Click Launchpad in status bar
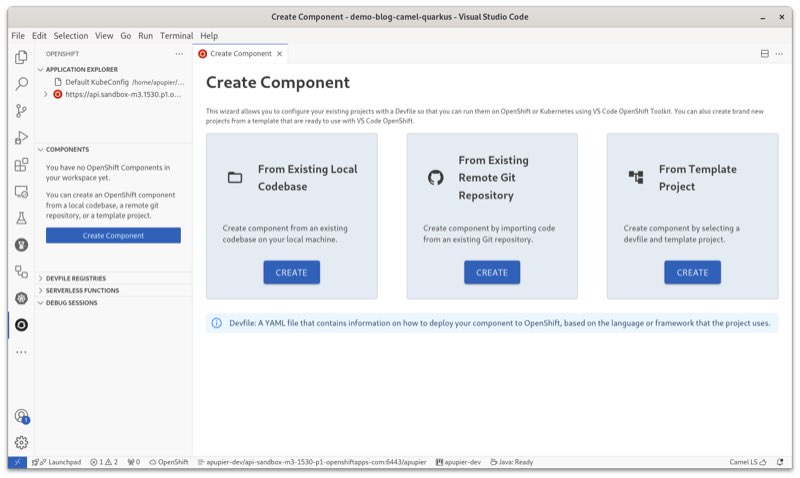The width and height of the screenshot is (800, 478). [x=57, y=462]
